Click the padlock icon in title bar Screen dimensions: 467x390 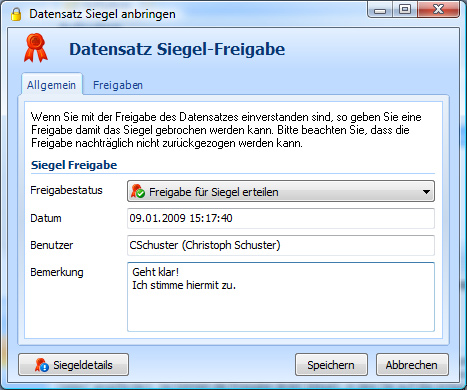[x=16, y=14]
